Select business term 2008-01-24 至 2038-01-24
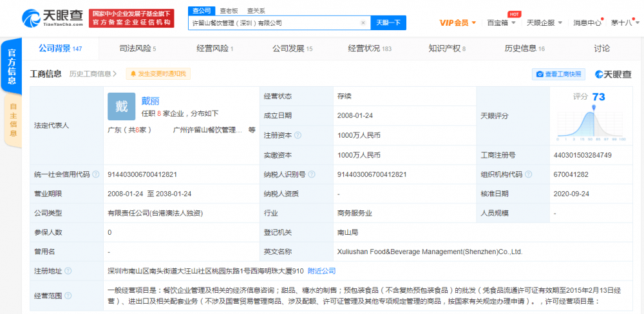 tap(149, 194)
